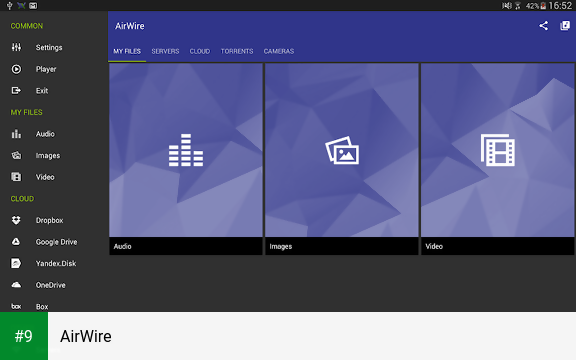Click the CLOUD sidebar heading
Viewport: 576px width, 360px height.
[x=22, y=199]
